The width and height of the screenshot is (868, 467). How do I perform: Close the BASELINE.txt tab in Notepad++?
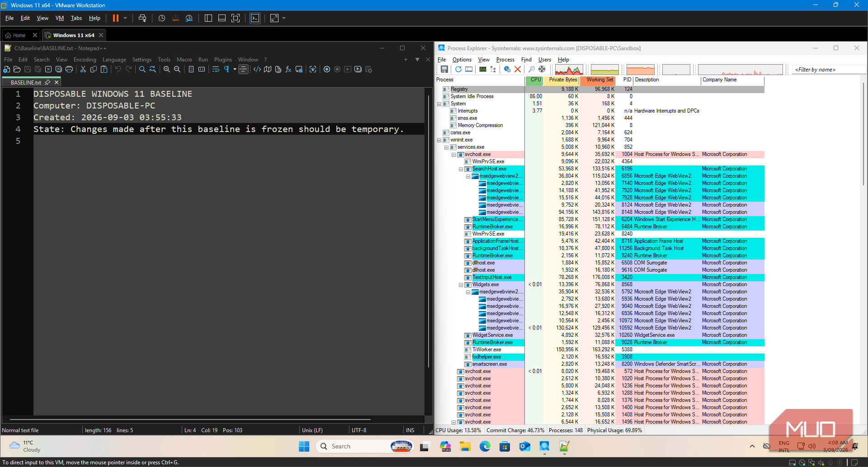pos(57,82)
